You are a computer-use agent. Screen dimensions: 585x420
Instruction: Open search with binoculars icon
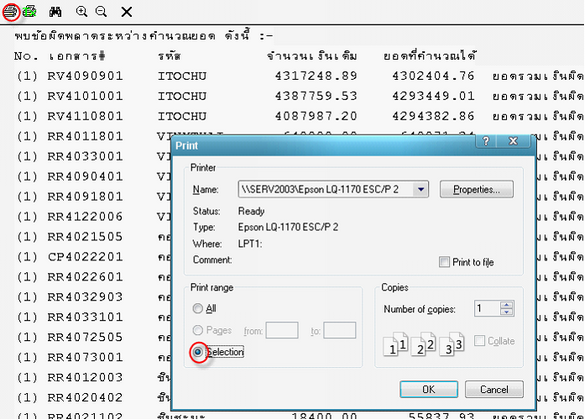[55, 12]
